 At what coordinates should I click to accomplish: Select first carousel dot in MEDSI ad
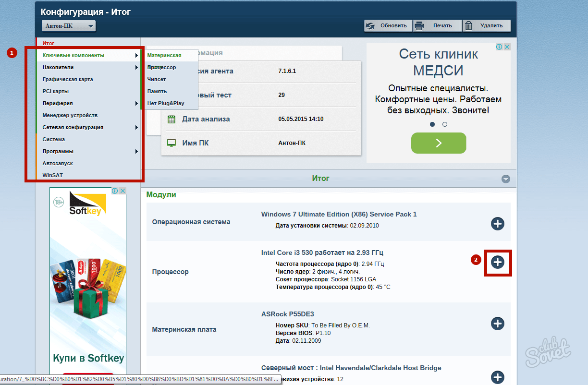[432, 124]
